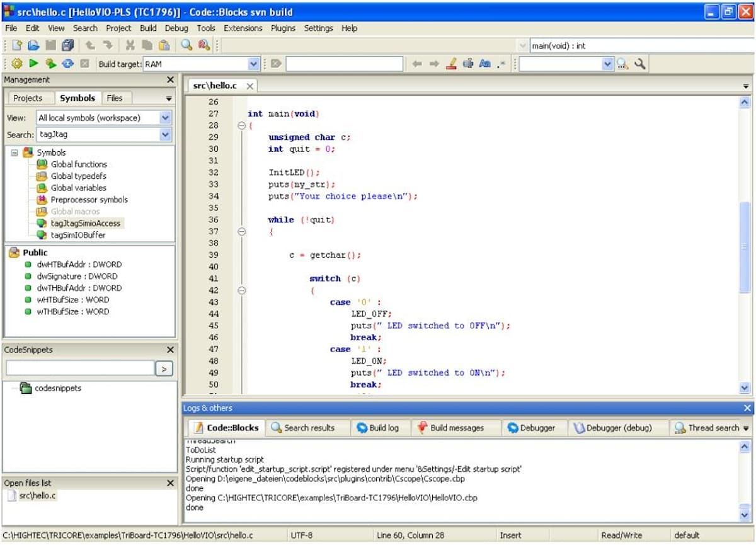The height and width of the screenshot is (545, 756).
Task: Click the Build and run icon
Action: point(50,64)
